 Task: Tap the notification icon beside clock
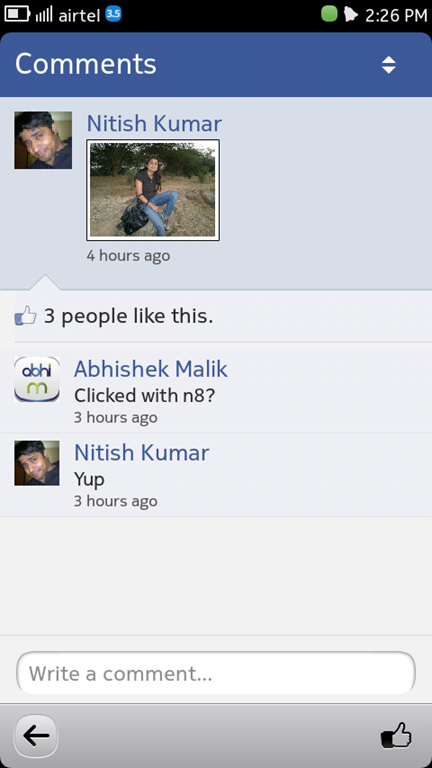coord(351,14)
